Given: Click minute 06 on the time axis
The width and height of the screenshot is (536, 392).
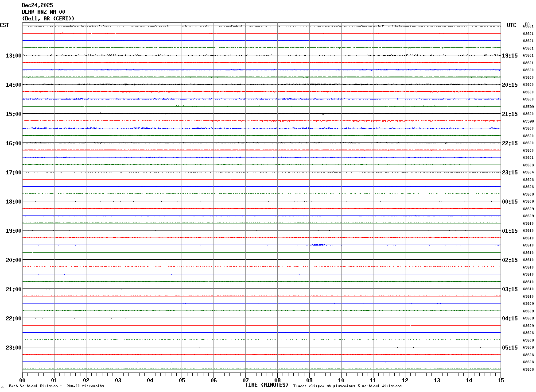Looking at the screenshot, I should 214,380.
